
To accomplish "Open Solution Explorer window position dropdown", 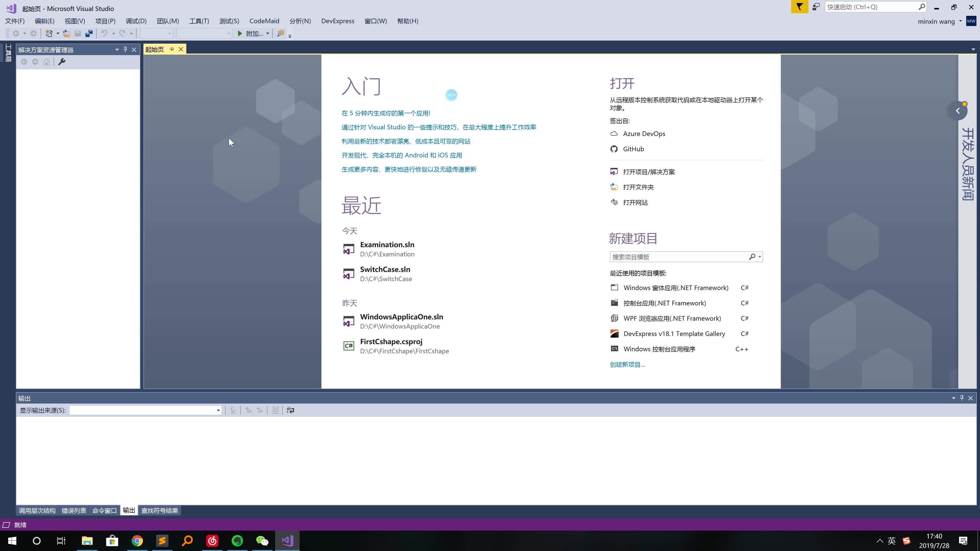I will point(117,49).
